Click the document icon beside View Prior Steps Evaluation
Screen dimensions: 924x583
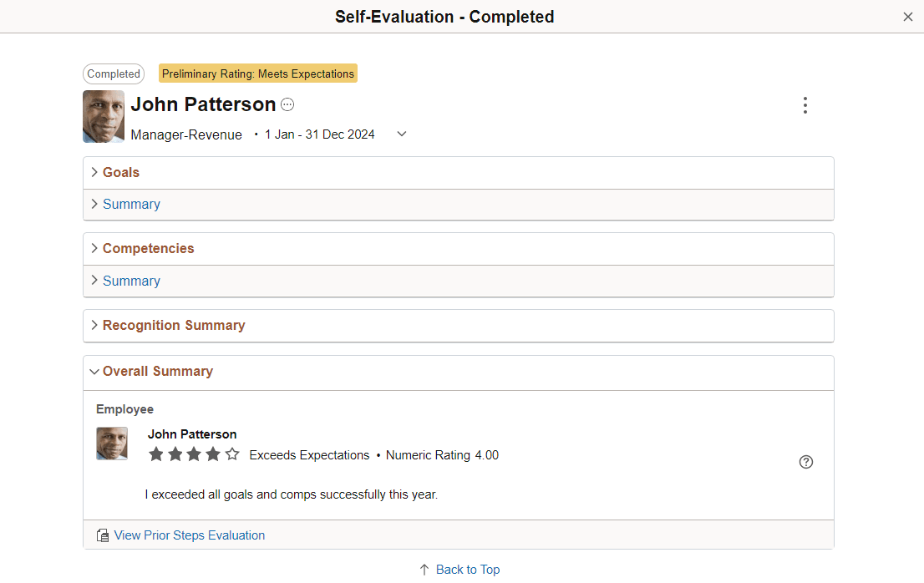[x=102, y=535]
